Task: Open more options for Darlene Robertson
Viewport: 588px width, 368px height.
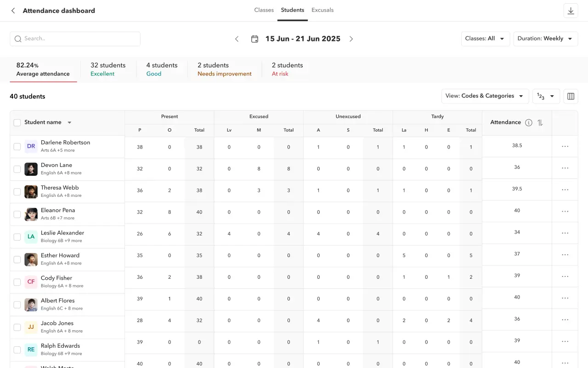Action: click(565, 146)
